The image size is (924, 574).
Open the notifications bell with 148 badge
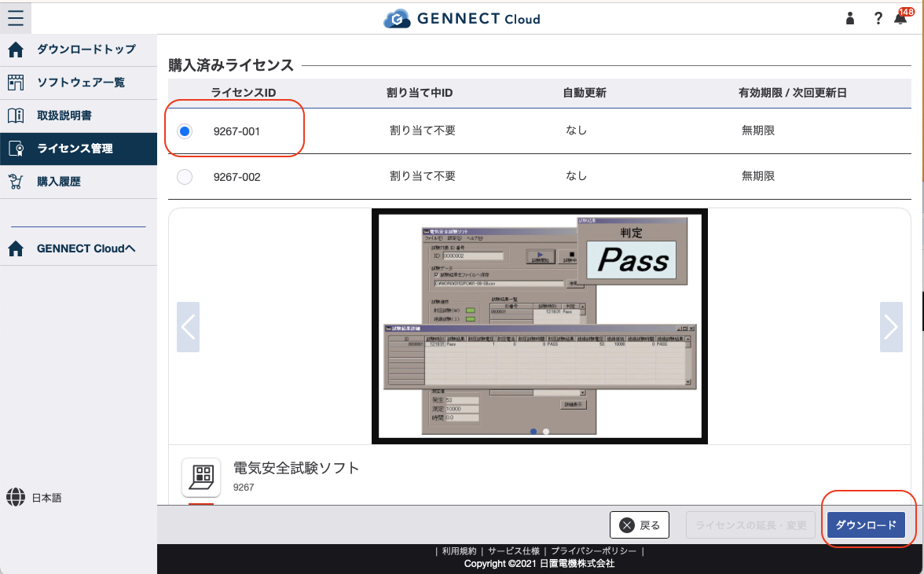pyautogui.click(x=900, y=17)
